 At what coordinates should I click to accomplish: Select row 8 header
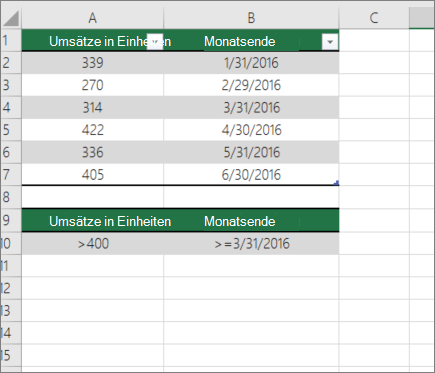[x=11, y=197]
